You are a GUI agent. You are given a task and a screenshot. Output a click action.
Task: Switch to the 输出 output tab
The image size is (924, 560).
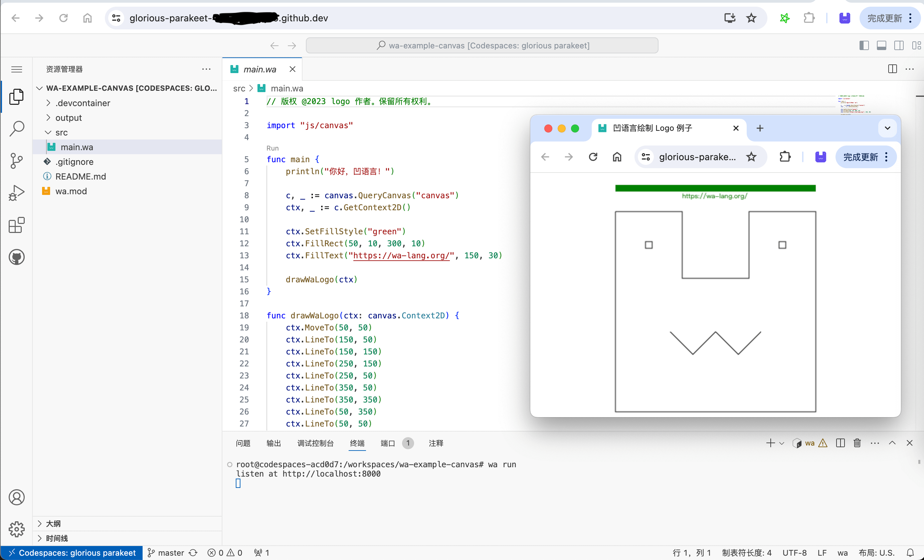273,443
